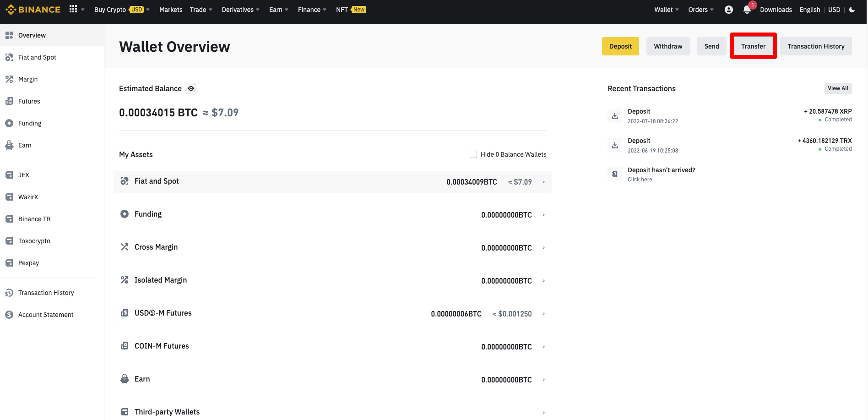Expand the Earn asset row chevron
Viewport: 868px width, 420px height.
pyautogui.click(x=544, y=380)
